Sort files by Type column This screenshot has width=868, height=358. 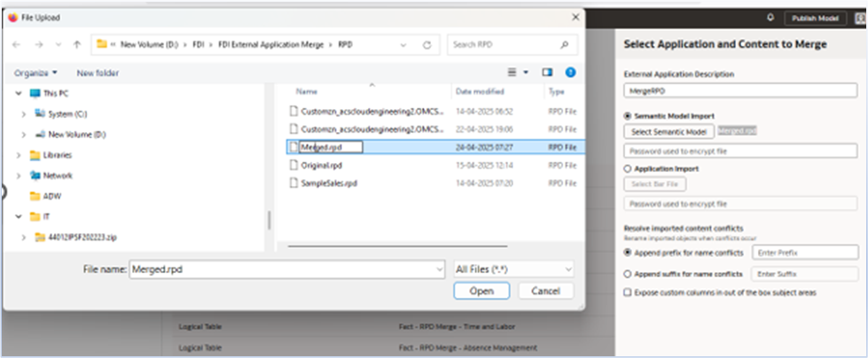pos(556,91)
